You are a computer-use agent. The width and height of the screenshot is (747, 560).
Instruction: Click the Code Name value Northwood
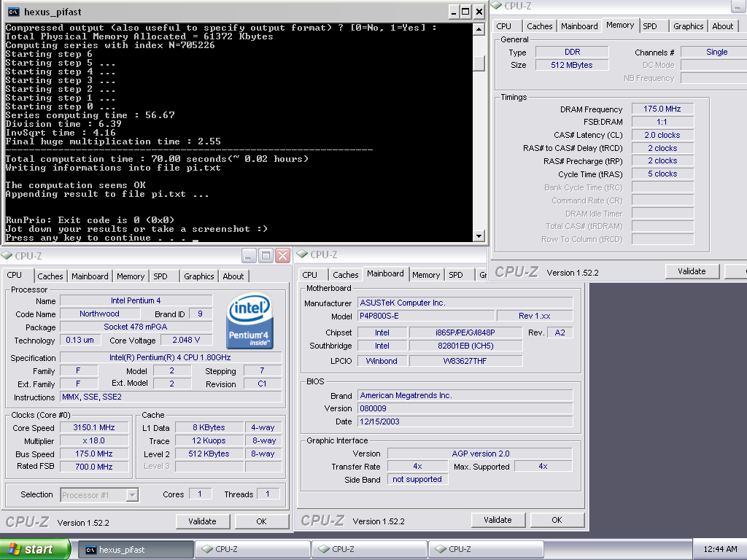coord(99,314)
